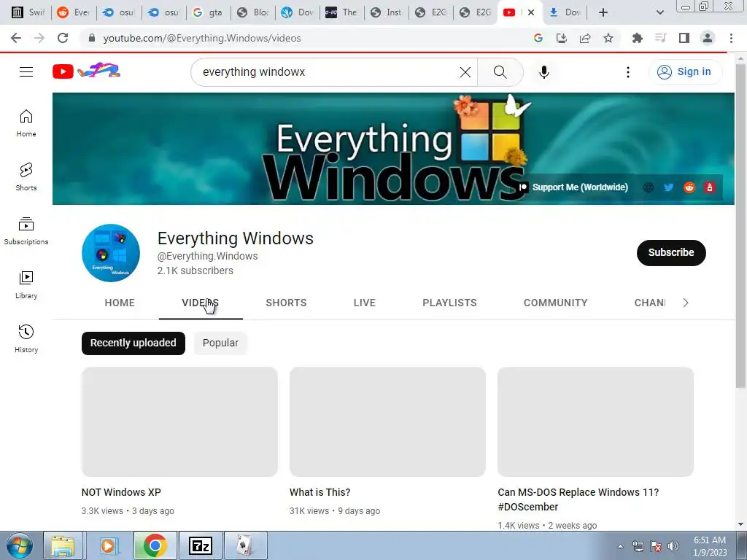Screen dimensions: 747x560
Task: Open Chrome three-dot menu
Action: (x=731, y=38)
